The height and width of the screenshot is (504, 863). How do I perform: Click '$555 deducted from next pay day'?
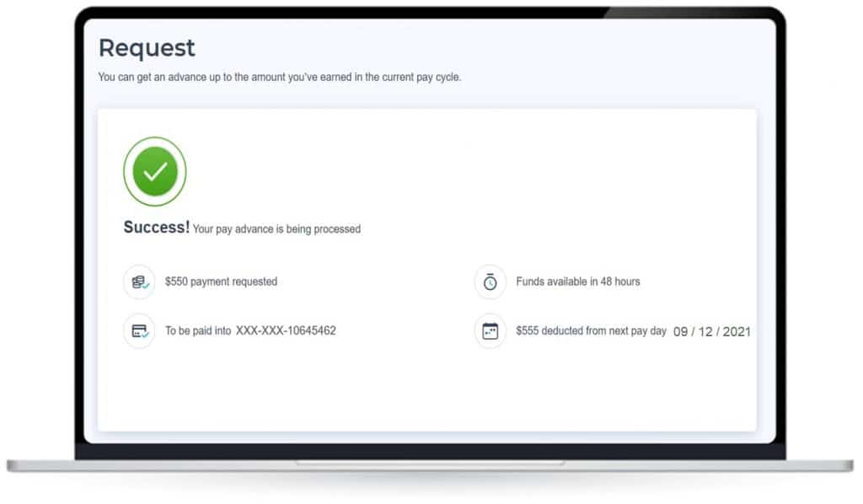click(591, 331)
